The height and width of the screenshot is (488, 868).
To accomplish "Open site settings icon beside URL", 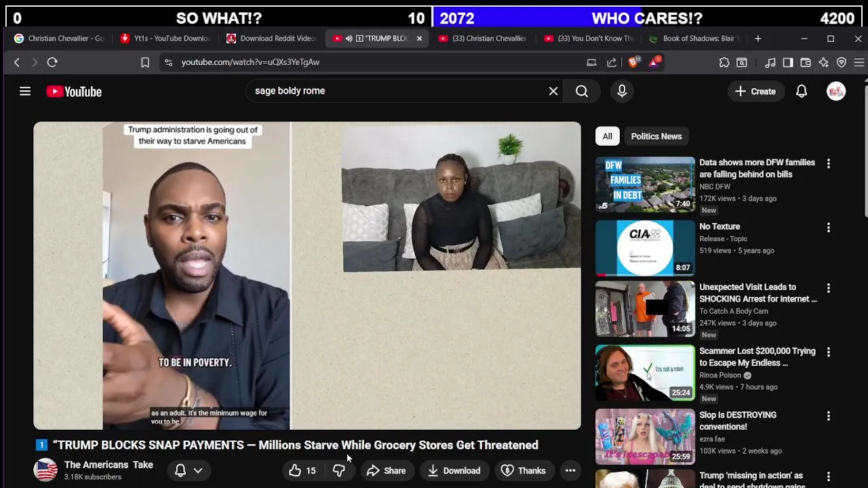I will pos(168,62).
